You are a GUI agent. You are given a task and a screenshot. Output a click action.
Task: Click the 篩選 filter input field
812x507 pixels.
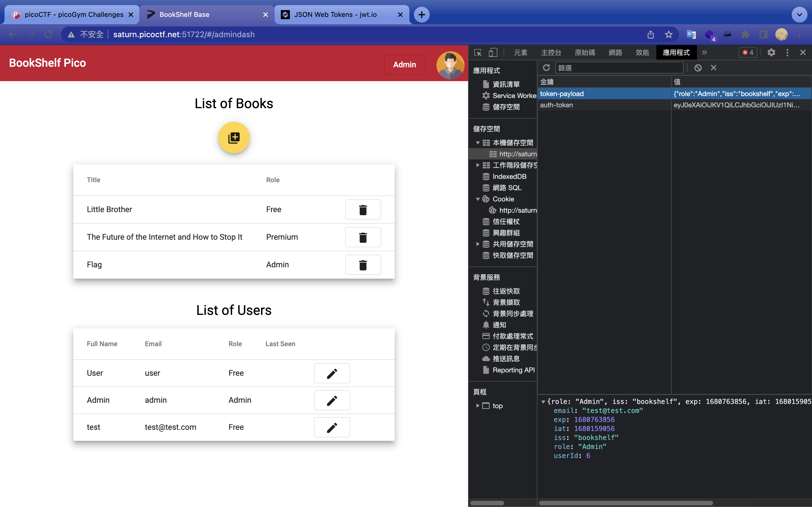(619, 68)
